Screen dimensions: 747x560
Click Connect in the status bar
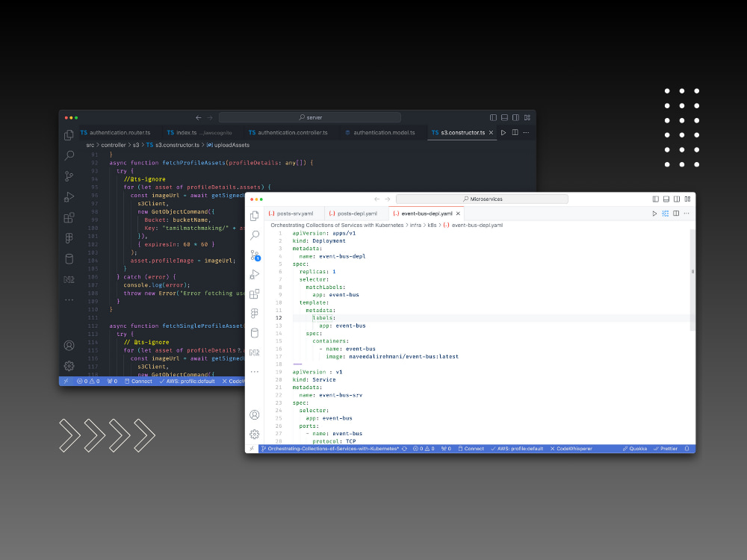474,449
